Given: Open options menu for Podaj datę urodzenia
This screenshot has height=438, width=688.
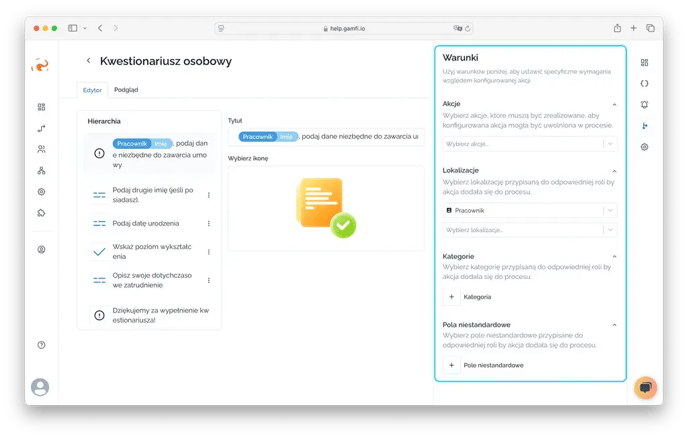Looking at the screenshot, I should coord(208,223).
